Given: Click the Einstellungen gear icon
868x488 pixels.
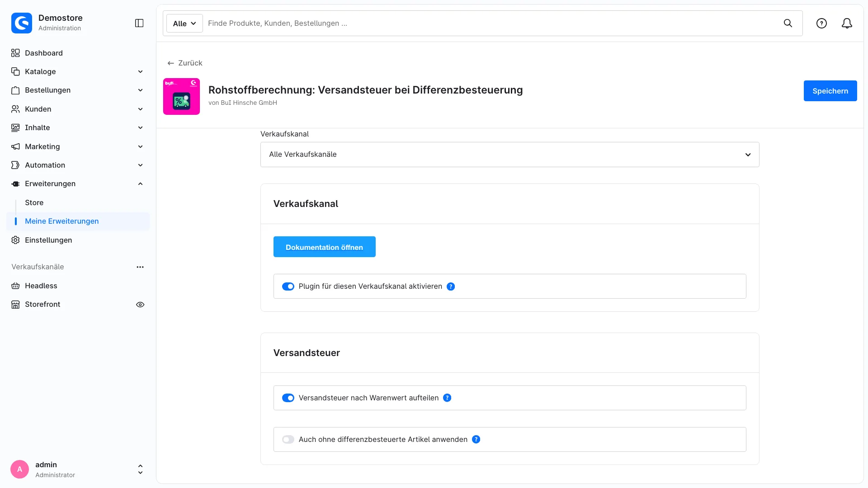Looking at the screenshot, I should pos(15,240).
